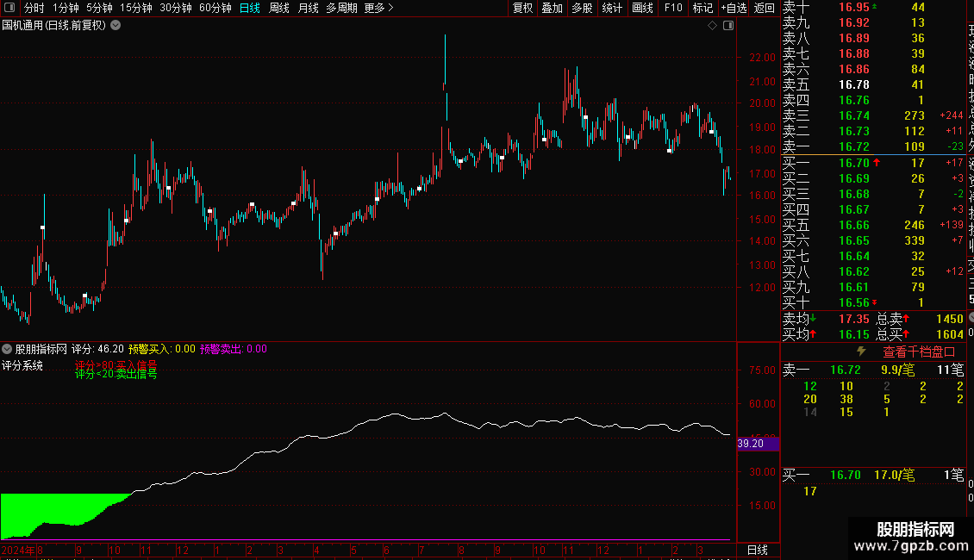Click the 标记 mark tool
The width and height of the screenshot is (974, 560).
pyautogui.click(x=702, y=8)
